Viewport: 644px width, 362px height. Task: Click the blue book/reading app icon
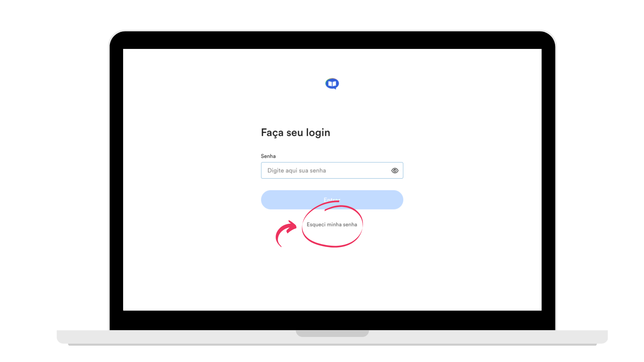(332, 83)
